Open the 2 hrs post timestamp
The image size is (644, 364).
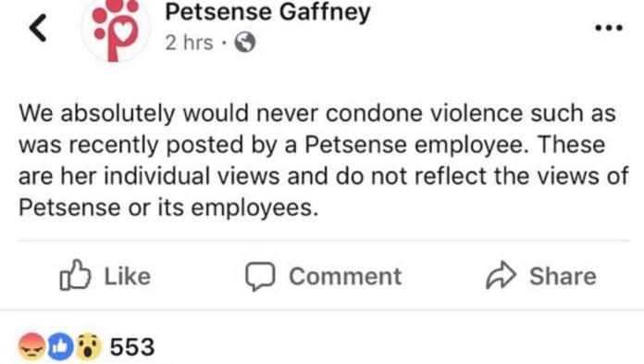pos(190,43)
